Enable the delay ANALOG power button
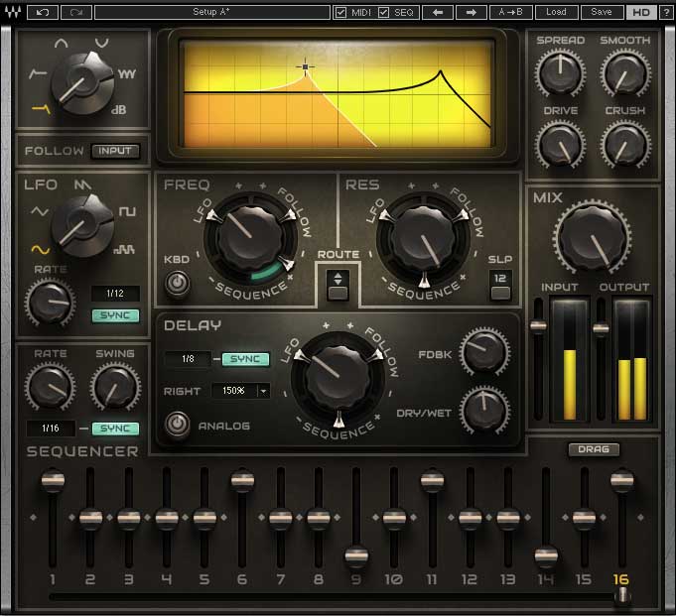Image resolution: width=676 pixels, height=616 pixels. pyautogui.click(x=179, y=425)
